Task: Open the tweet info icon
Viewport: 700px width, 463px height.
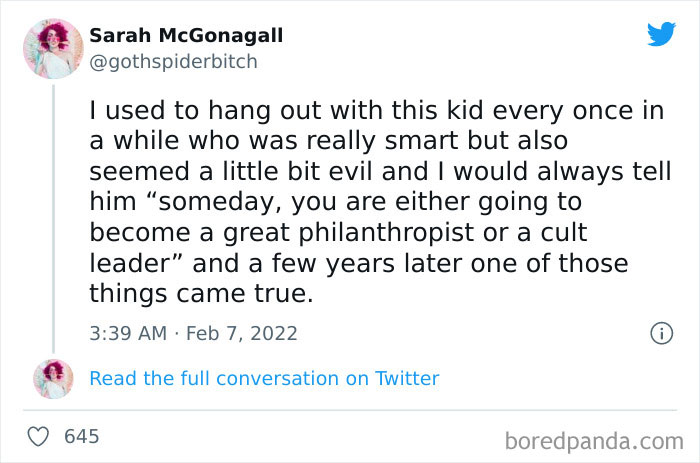Action: click(660, 333)
